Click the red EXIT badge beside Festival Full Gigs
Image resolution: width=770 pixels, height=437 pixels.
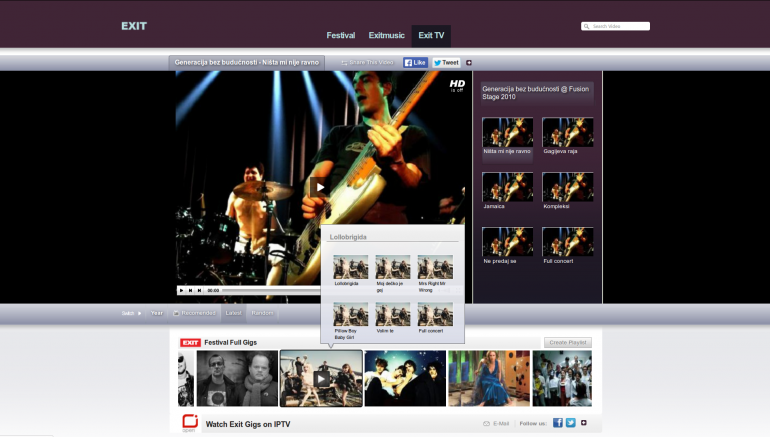[190, 343]
